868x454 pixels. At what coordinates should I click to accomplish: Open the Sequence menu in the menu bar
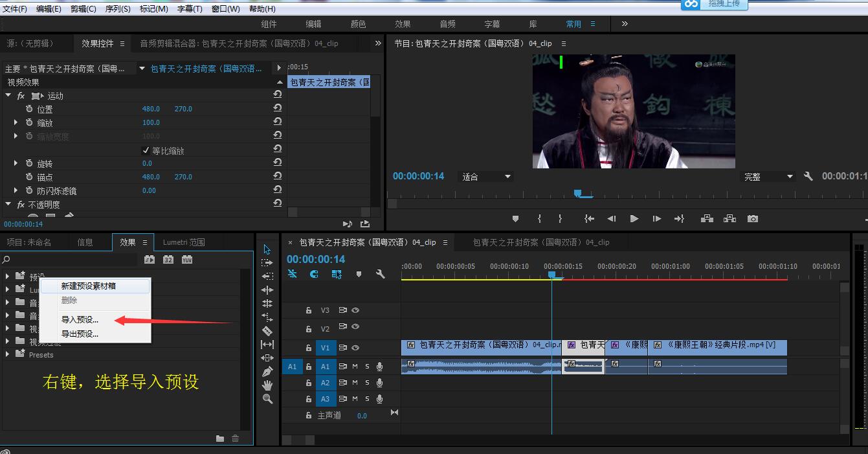(x=118, y=8)
